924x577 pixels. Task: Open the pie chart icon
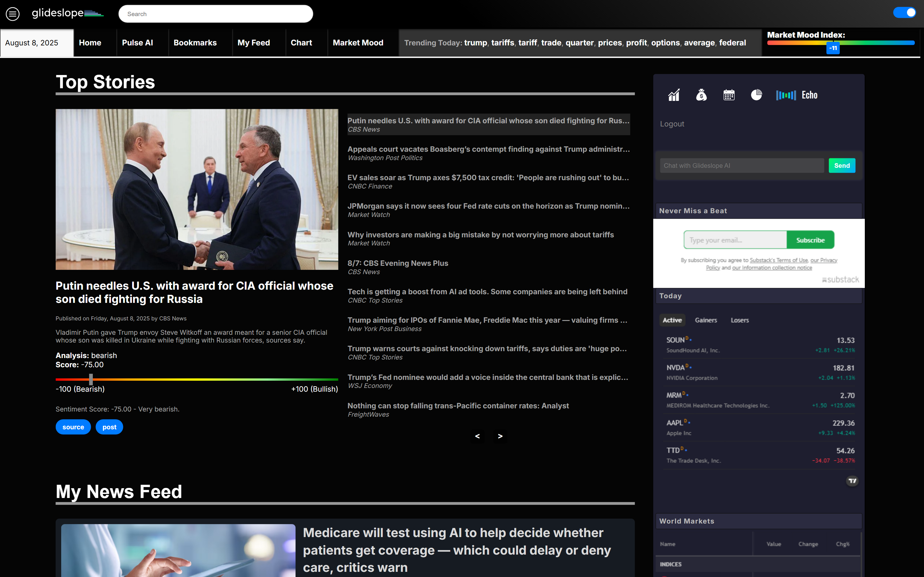point(756,95)
